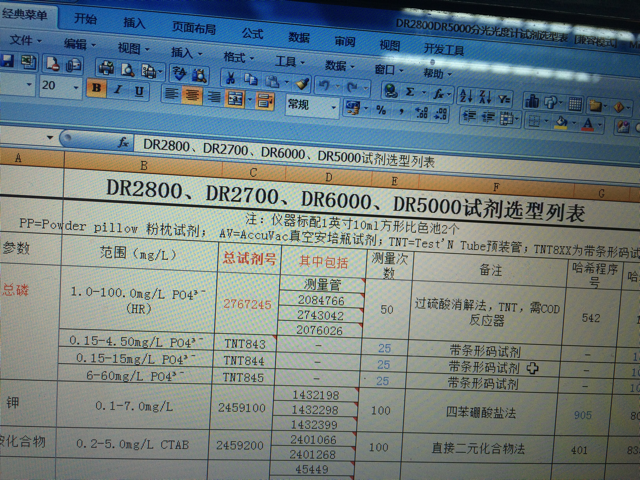Insert a chart with bar chart icon
Viewport: 640px width, 480px height.
pyautogui.click(x=532, y=101)
